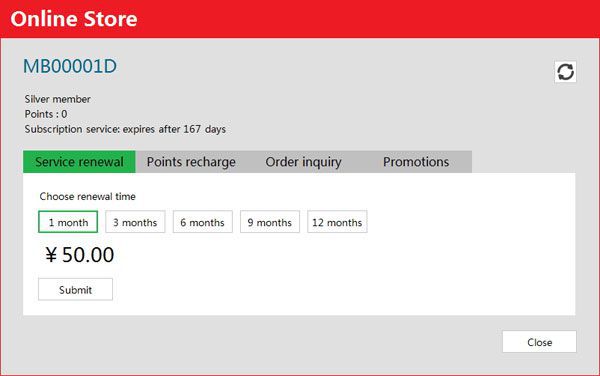Go to the Promotions tab
The height and width of the screenshot is (376, 600).
coord(416,162)
